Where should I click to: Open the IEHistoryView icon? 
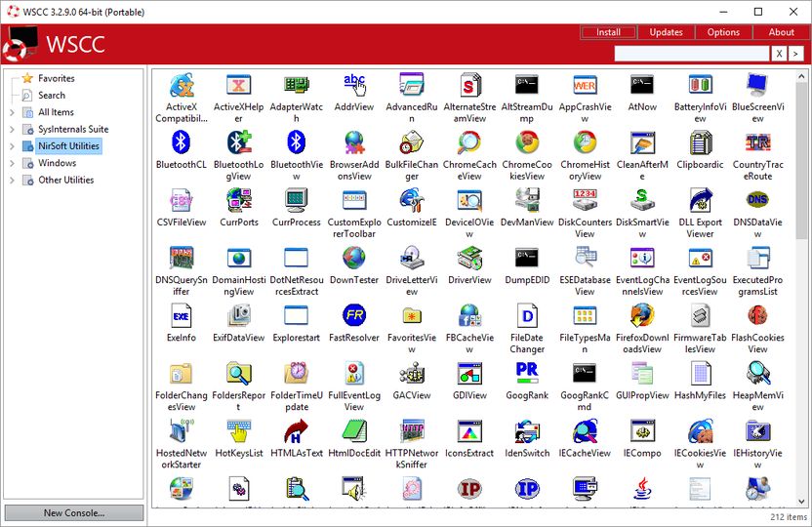click(x=757, y=430)
